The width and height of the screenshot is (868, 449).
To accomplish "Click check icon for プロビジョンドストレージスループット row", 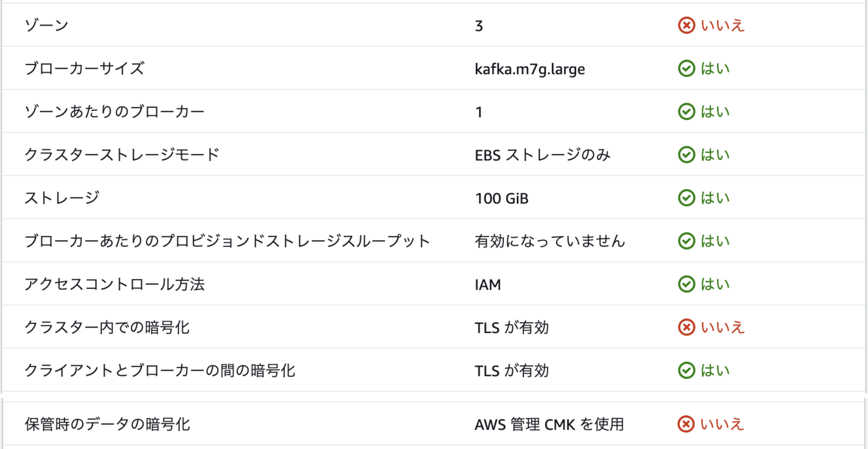I will (686, 241).
